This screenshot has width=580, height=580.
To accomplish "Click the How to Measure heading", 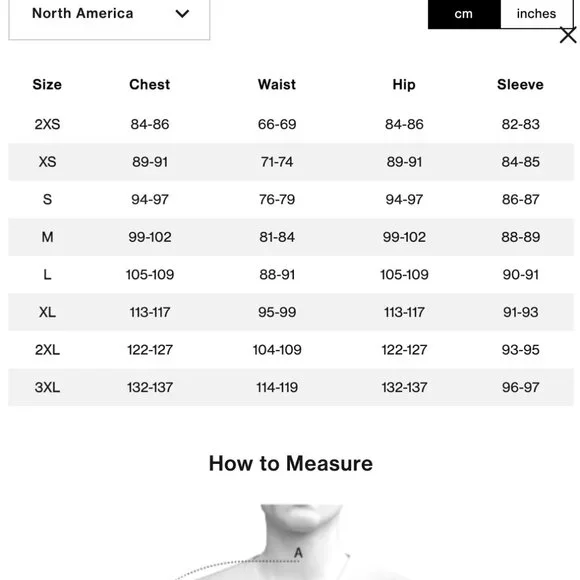I will click(x=291, y=463).
